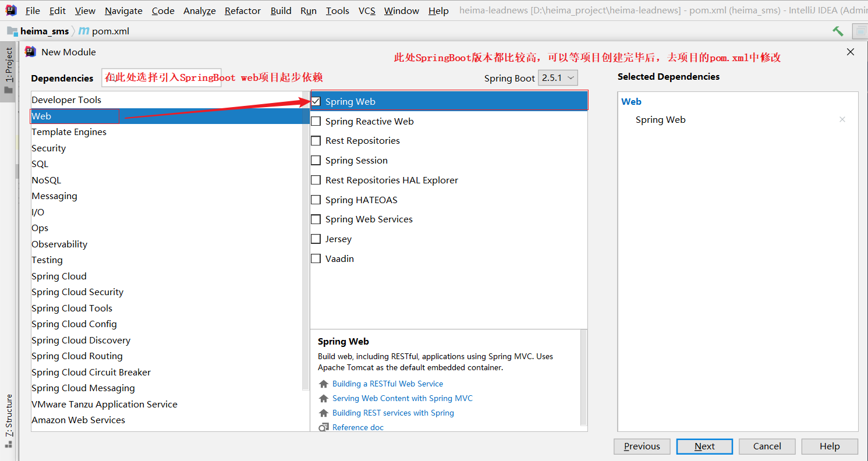The width and height of the screenshot is (868, 461).
Task: Open Building REST services with Spring link
Action: pos(393,413)
